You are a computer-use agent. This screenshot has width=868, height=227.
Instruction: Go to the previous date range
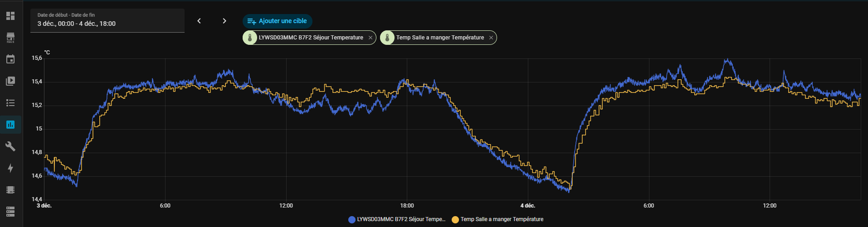[199, 21]
